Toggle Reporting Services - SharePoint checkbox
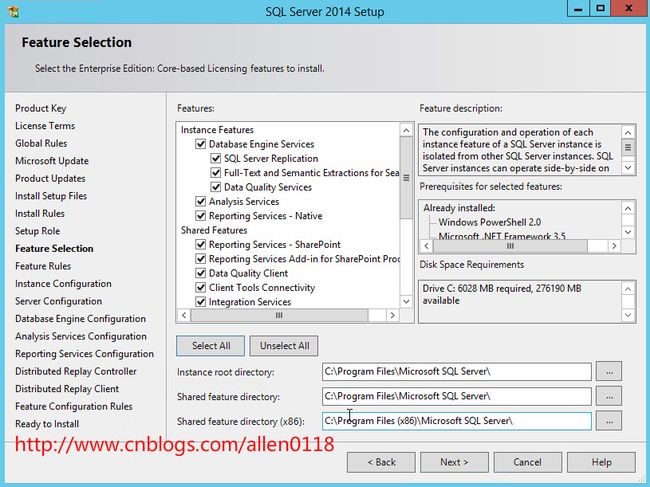This screenshot has height=487, width=650. click(x=201, y=244)
